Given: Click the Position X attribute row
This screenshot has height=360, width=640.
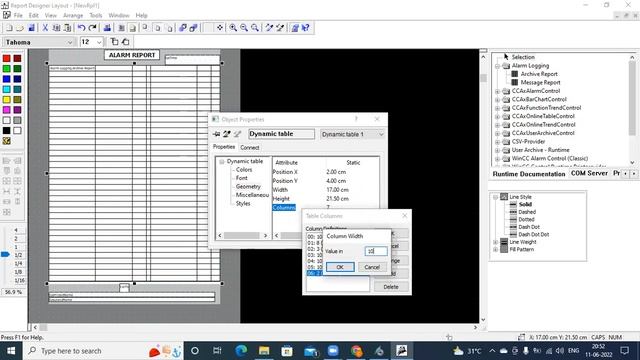Looking at the screenshot, I should point(325,172).
